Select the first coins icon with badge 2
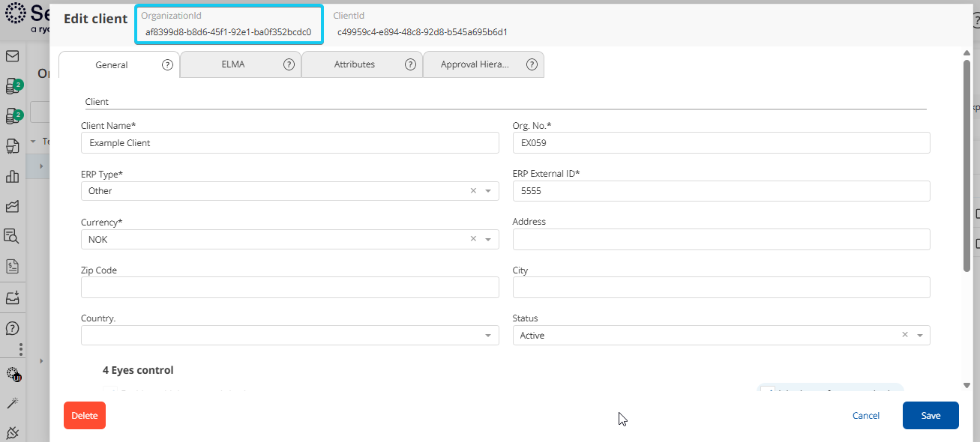 pos(13,85)
